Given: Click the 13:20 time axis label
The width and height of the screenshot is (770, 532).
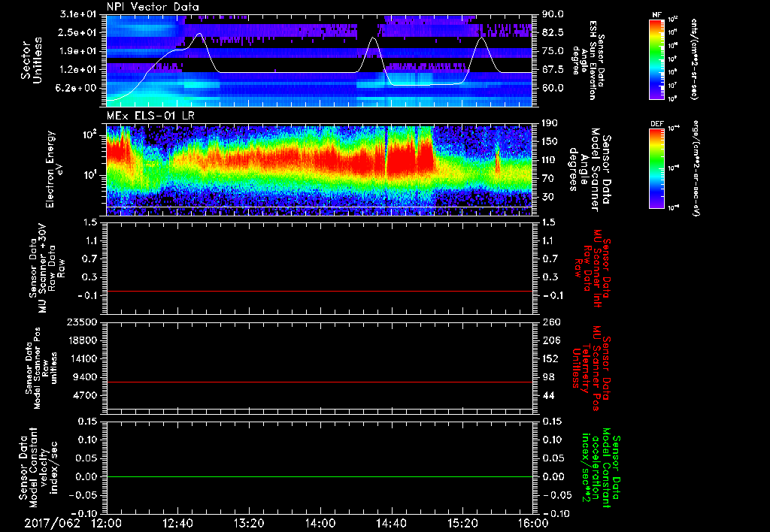Looking at the screenshot, I should (x=249, y=523).
